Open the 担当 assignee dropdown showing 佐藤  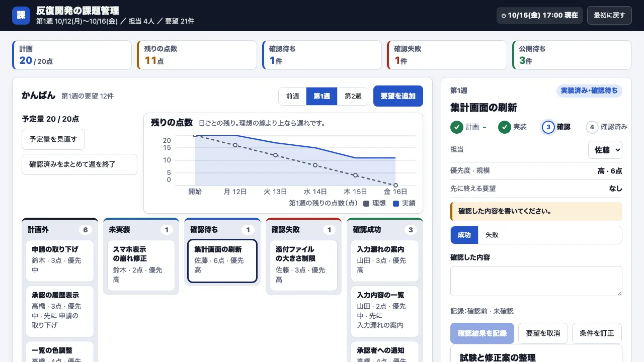click(x=605, y=150)
